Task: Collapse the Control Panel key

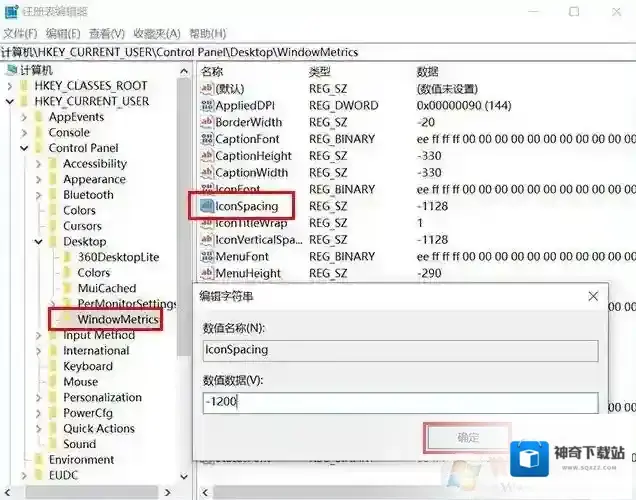Action: pos(24,148)
